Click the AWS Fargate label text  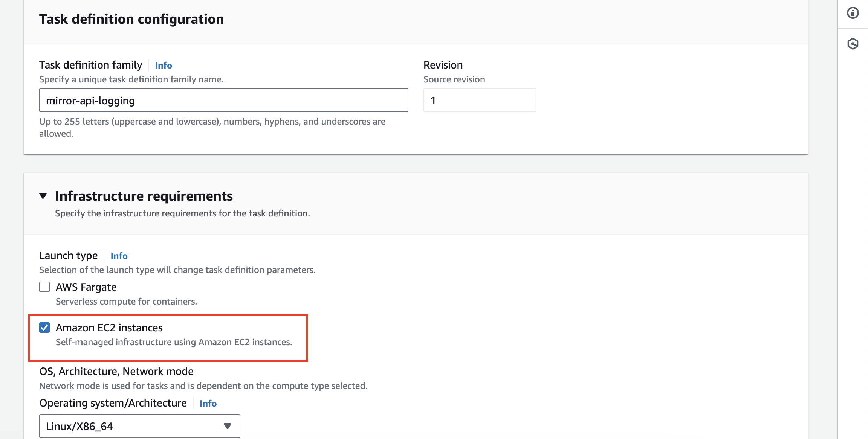tap(86, 287)
